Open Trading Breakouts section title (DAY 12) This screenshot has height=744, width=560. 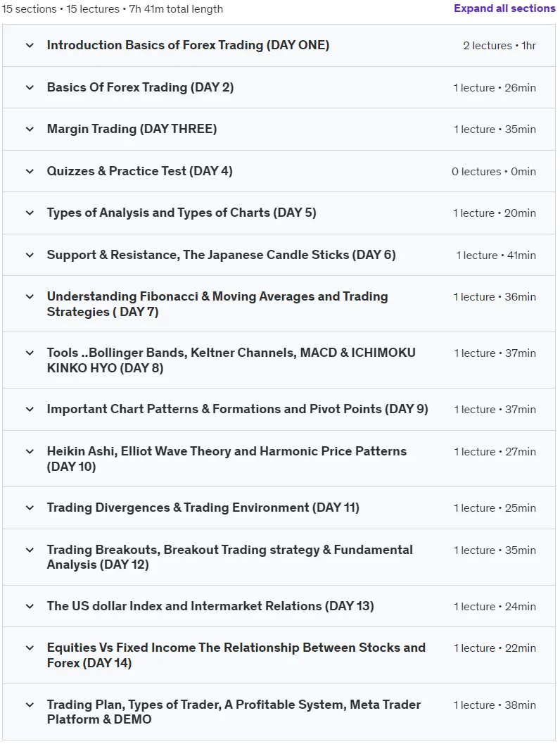point(229,557)
